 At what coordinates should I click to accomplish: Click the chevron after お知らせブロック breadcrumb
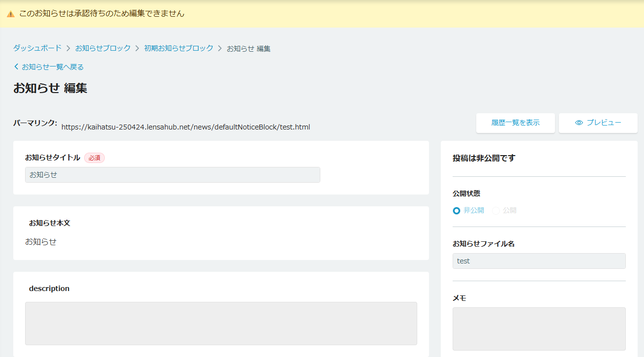[138, 48]
